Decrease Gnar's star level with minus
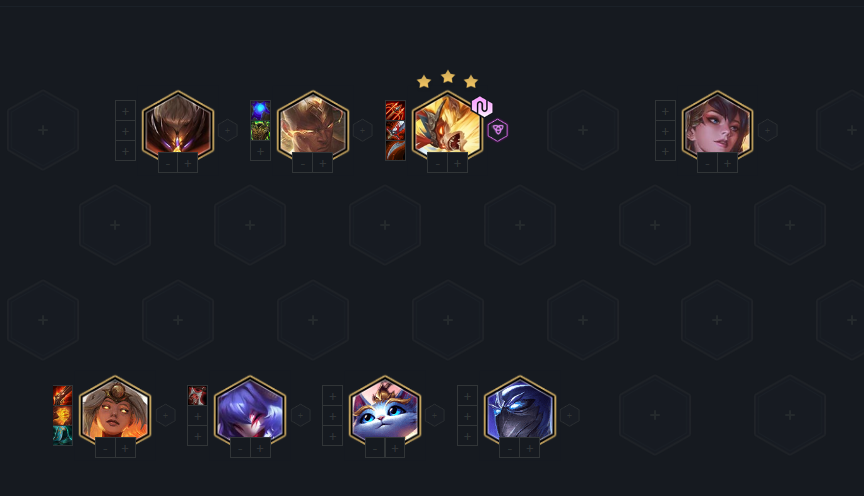This screenshot has width=864, height=496. pos(438,164)
